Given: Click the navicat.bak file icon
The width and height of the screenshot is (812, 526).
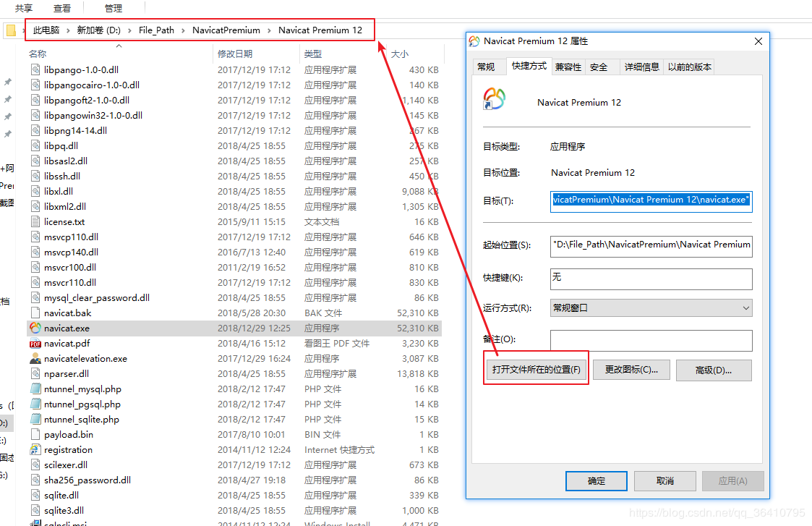Looking at the screenshot, I should coord(35,313).
